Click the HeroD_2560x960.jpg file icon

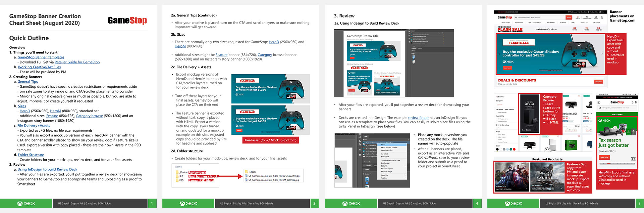247,176
